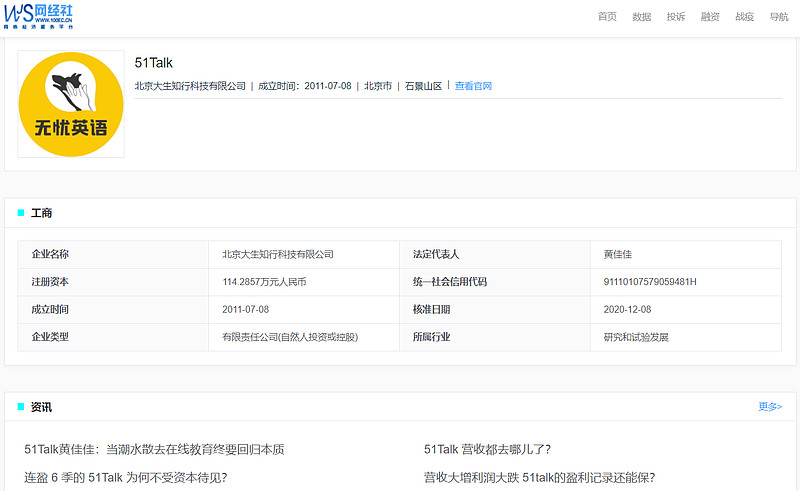
Task: Click the 51Talk company title
Action: click(x=154, y=63)
